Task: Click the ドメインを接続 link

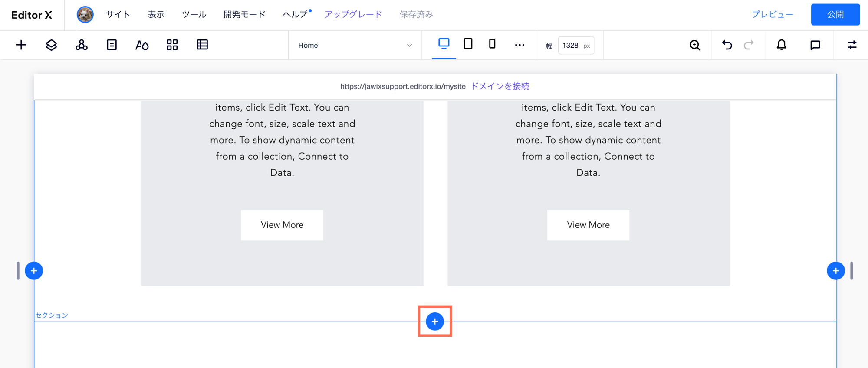Action: click(x=500, y=86)
